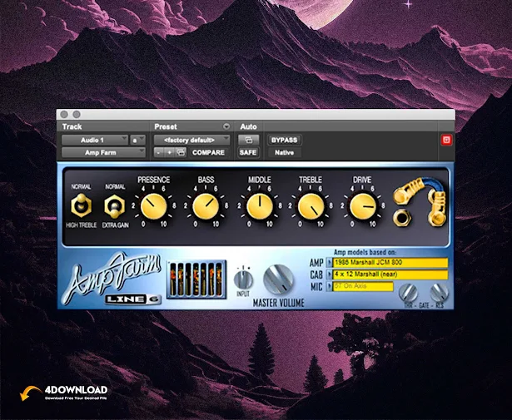Viewport: 512px width, 420px height.
Task: Close the plugin window
Action: (64, 115)
